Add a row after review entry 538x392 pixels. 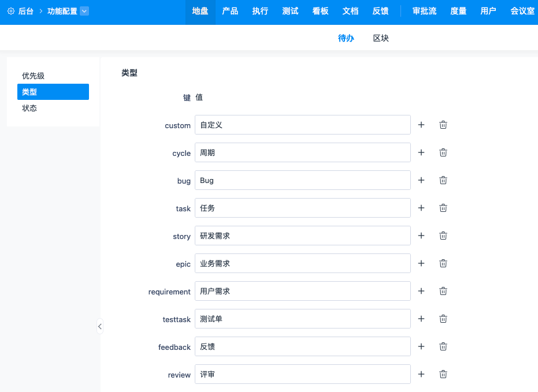pyautogui.click(x=421, y=374)
